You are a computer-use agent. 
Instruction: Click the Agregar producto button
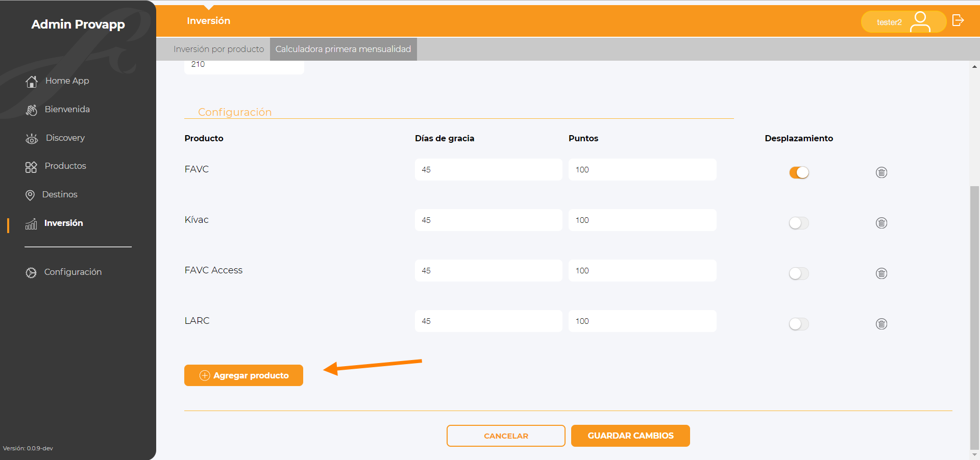tap(243, 375)
